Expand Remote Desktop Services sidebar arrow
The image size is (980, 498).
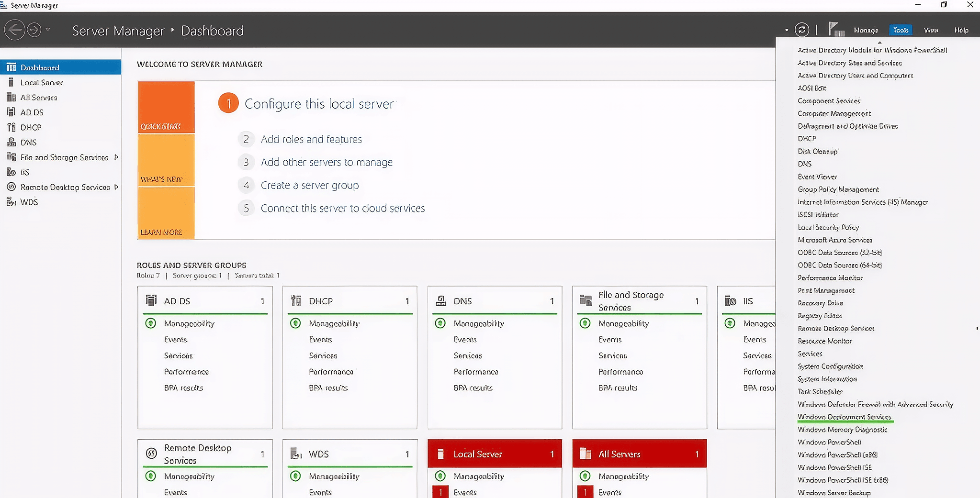point(116,187)
